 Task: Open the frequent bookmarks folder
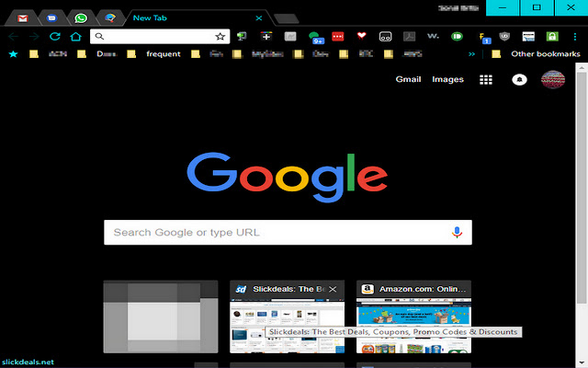click(x=153, y=54)
